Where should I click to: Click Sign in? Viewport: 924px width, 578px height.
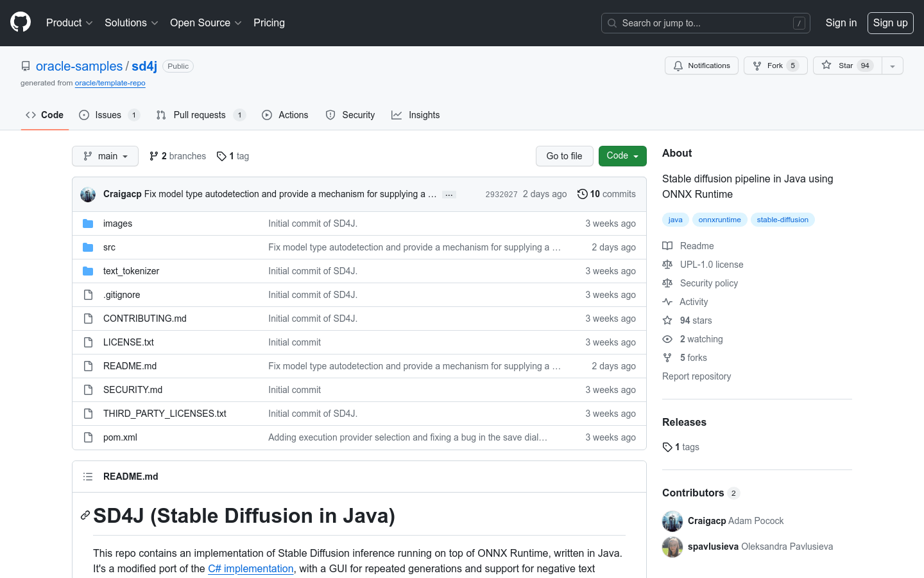coord(841,22)
